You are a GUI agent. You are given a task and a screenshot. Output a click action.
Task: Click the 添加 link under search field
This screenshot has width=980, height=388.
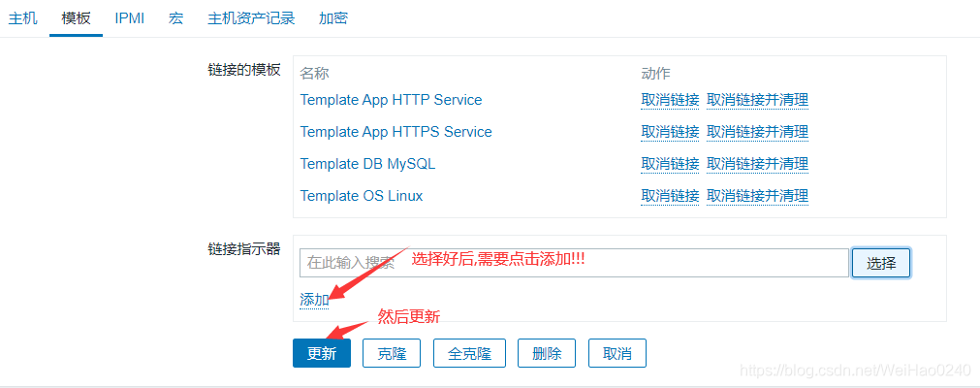pyautogui.click(x=314, y=301)
